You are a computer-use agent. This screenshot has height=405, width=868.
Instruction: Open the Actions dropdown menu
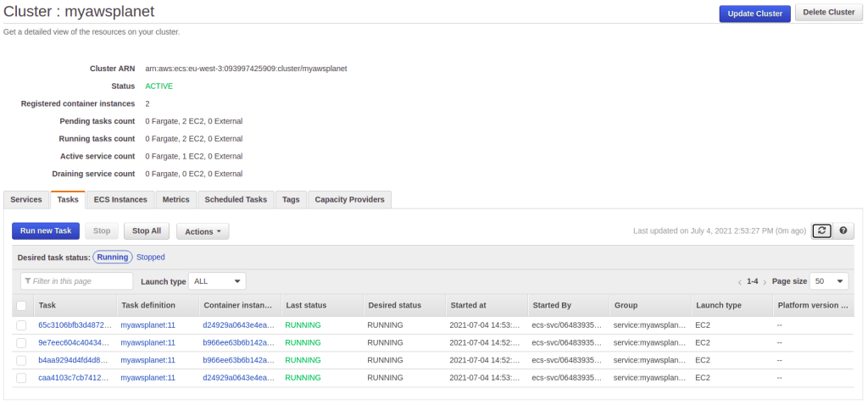click(x=202, y=231)
